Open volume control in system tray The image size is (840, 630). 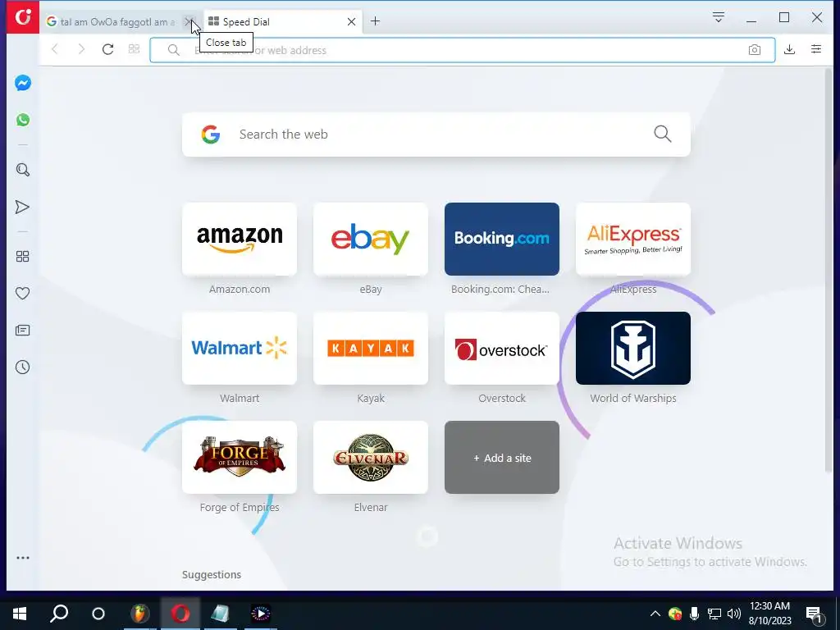click(734, 614)
